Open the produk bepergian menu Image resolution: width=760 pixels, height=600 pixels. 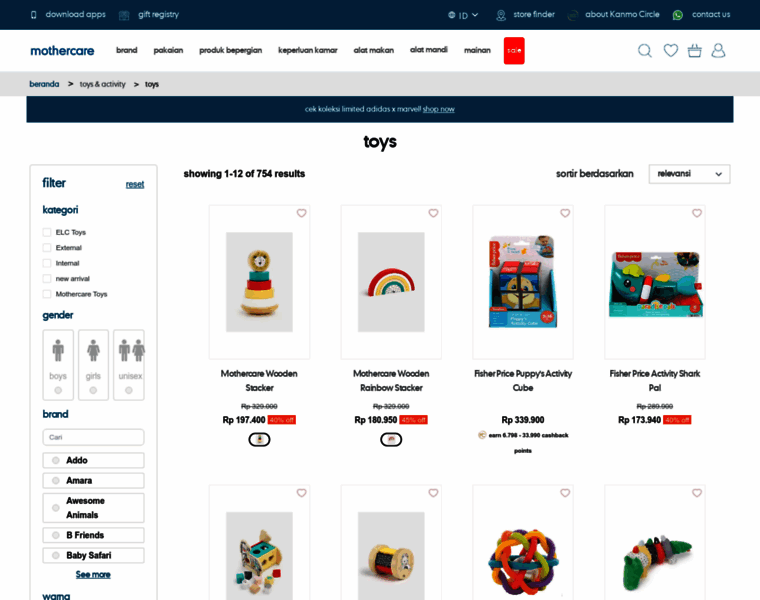pos(231,50)
